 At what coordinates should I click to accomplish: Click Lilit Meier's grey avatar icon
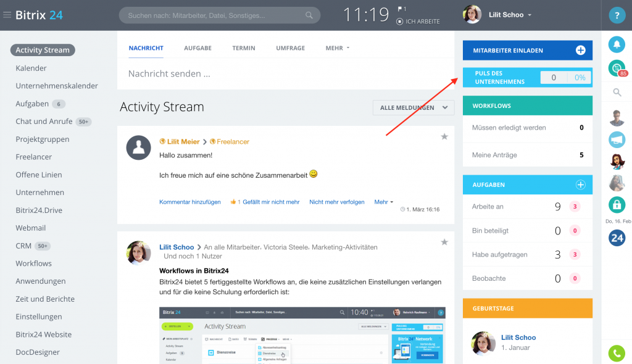139,147
